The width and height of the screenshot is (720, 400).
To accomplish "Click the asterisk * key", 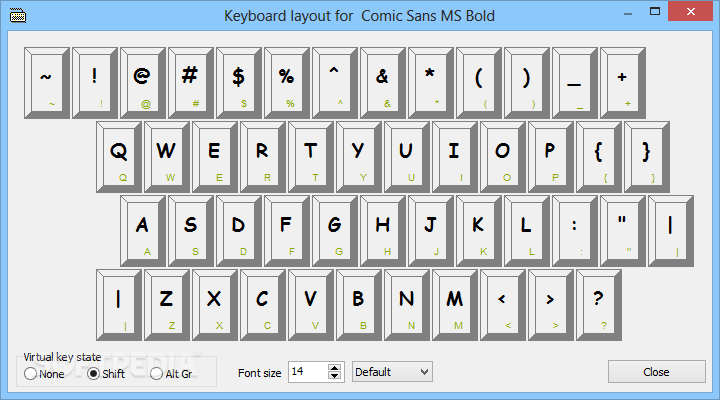I will pyautogui.click(x=431, y=83).
